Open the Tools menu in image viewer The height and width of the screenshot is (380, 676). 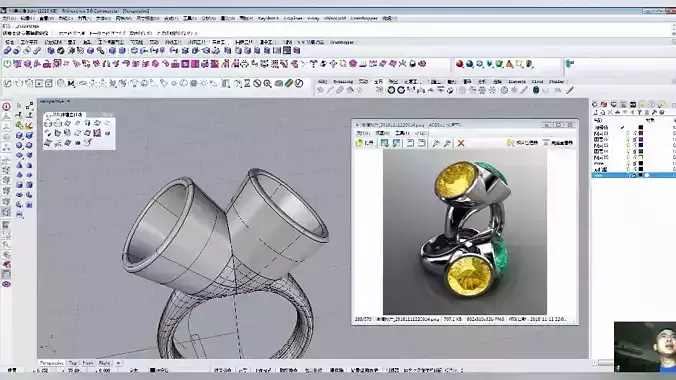[x=402, y=133]
